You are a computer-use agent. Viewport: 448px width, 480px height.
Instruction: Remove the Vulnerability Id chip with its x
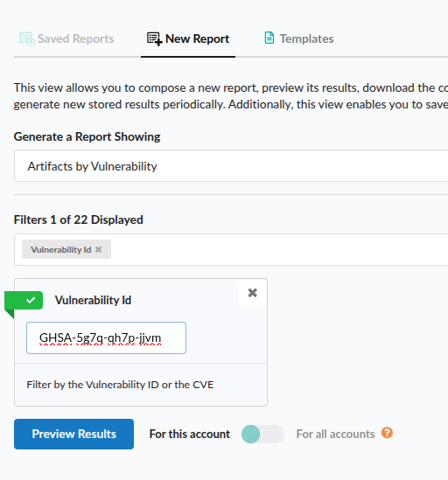pos(98,249)
